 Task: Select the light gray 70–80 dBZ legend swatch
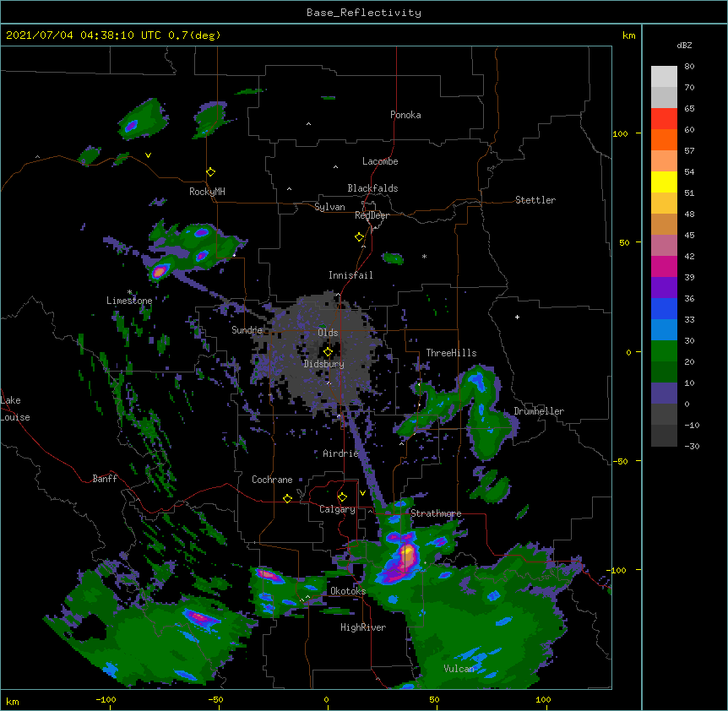(x=664, y=77)
